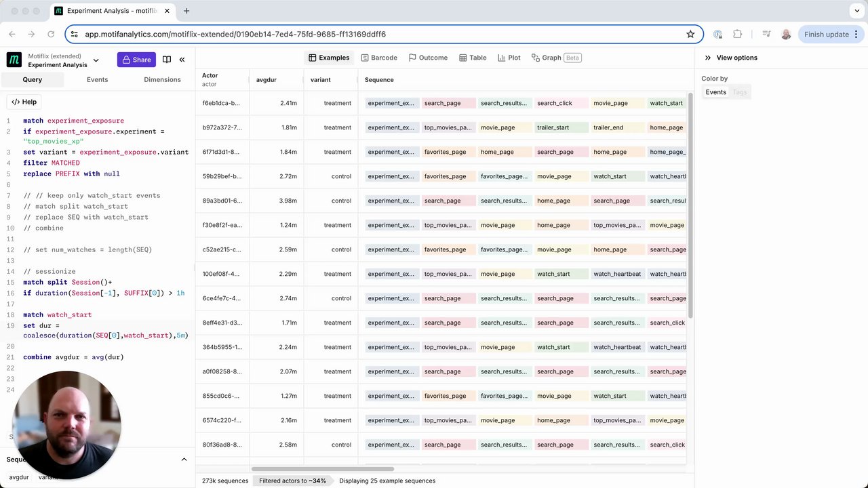Click the Share button
Screen dimensions: 868x488
coord(136,60)
